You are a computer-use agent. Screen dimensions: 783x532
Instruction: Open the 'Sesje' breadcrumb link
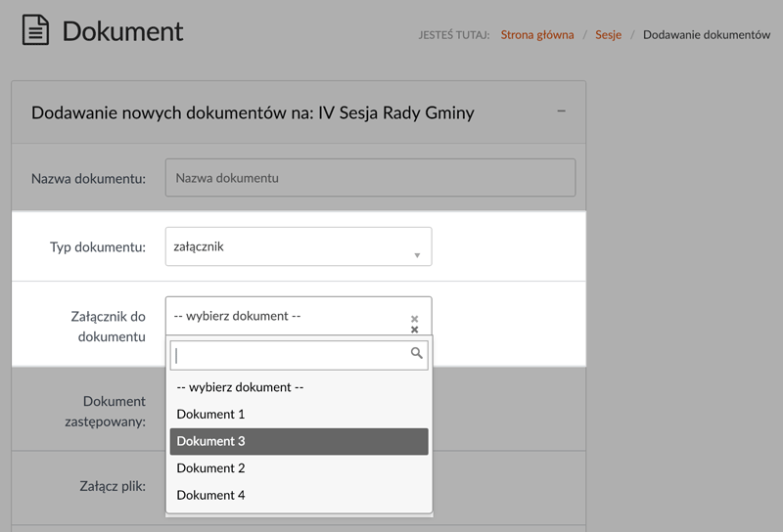(x=608, y=35)
